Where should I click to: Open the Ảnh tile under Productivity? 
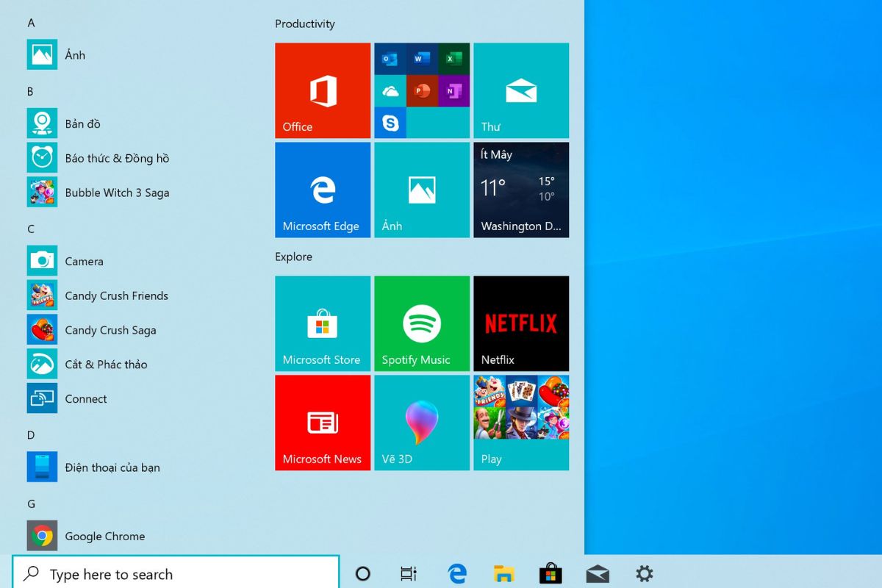(x=422, y=190)
